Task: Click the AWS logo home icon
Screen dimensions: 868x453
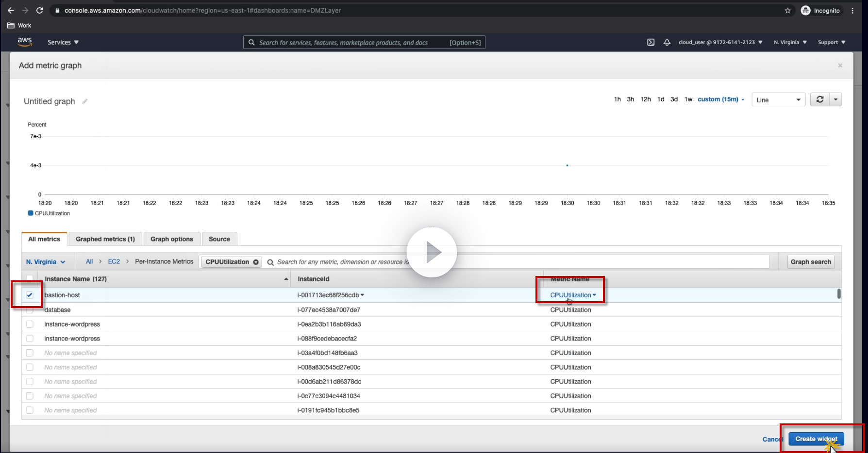Action: click(25, 42)
